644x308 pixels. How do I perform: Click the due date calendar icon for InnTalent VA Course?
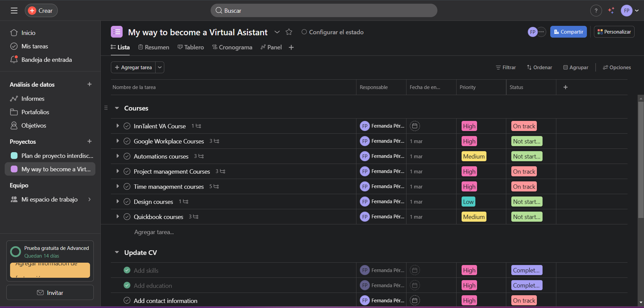click(415, 126)
